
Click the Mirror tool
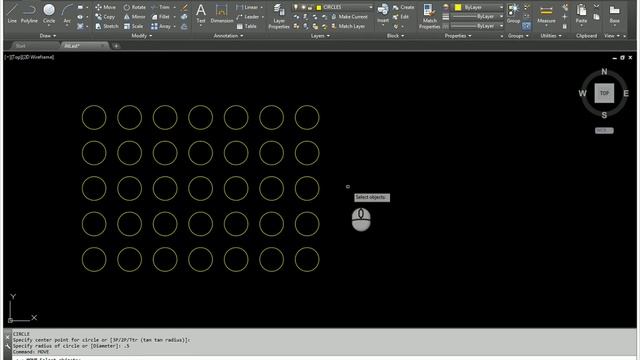click(x=135, y=17)
